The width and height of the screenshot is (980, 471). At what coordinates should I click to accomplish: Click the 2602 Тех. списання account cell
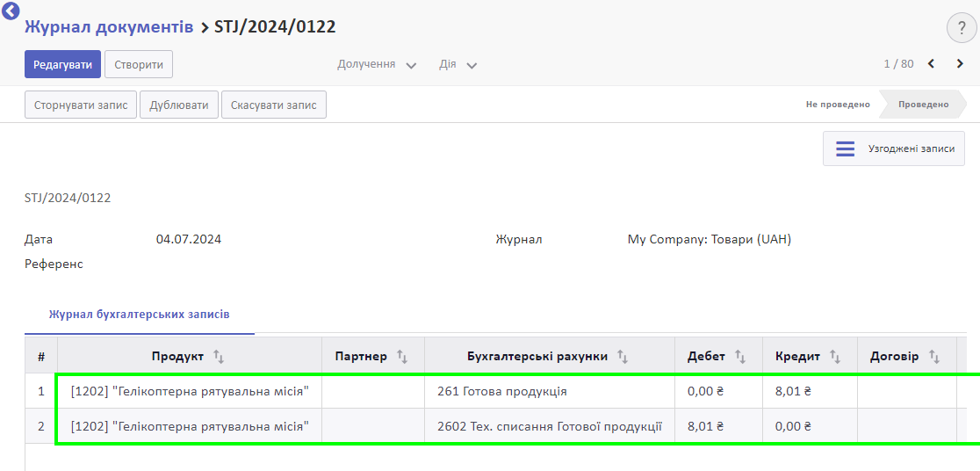[x=550, y=426]
